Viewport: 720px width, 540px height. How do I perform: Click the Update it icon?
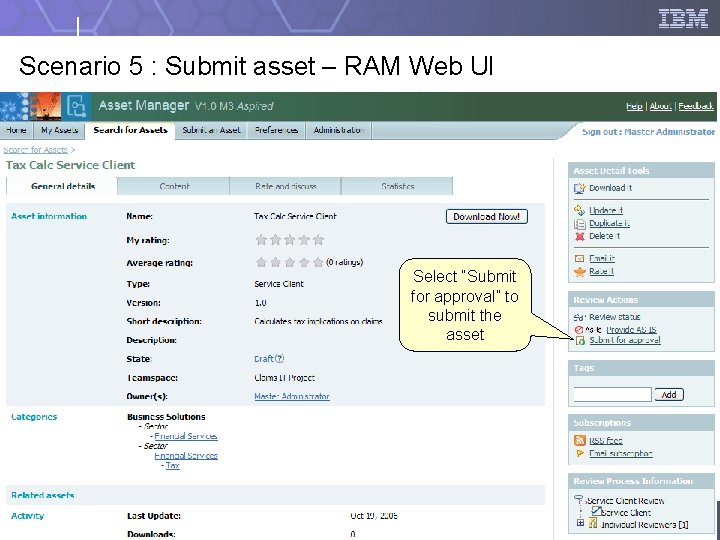(x=579, y=210)
